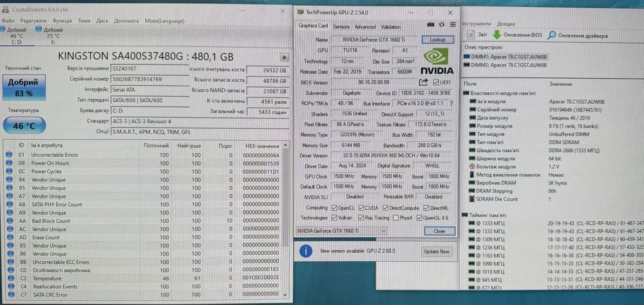This screenshot has height=305, width=644.
Task: Click the driver update magnifier icon
Action: click(552, 35)
